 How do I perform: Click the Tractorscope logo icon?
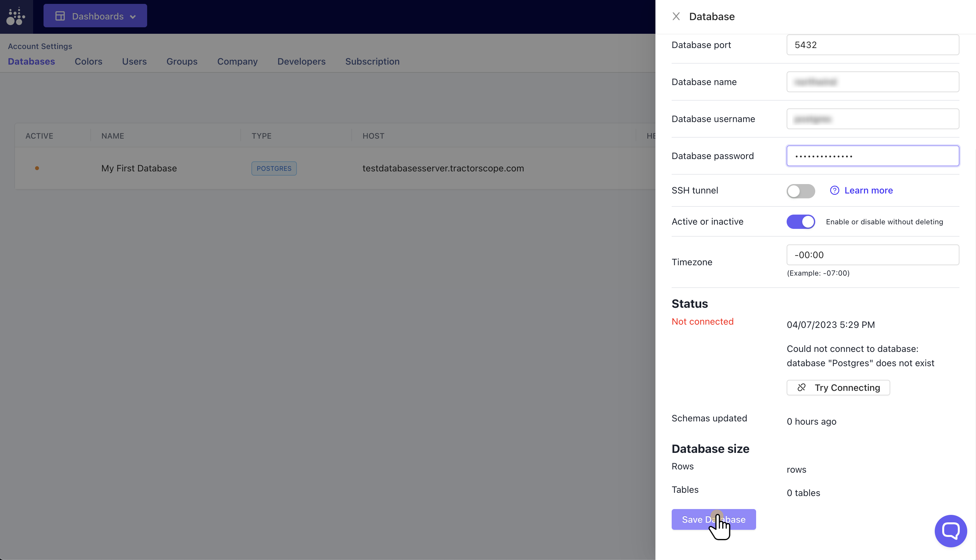(16, 16)
